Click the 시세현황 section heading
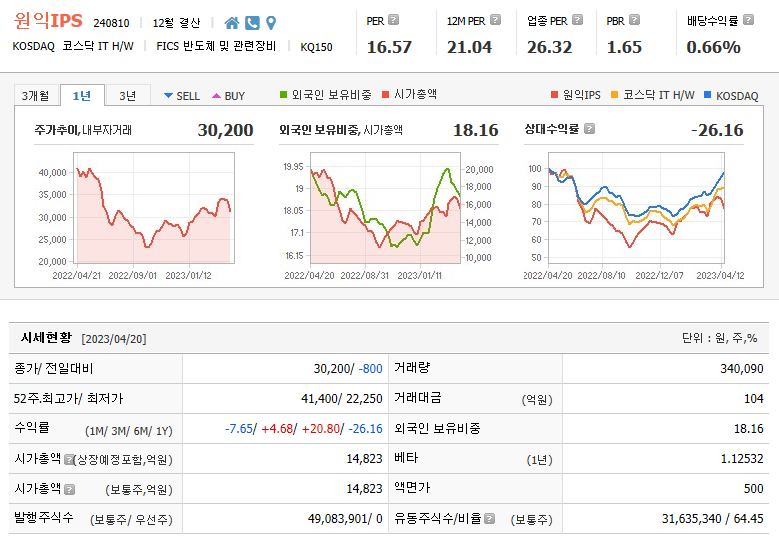This screenshot has width=779, height=538. pyautogui.click(x=46, y=338)
